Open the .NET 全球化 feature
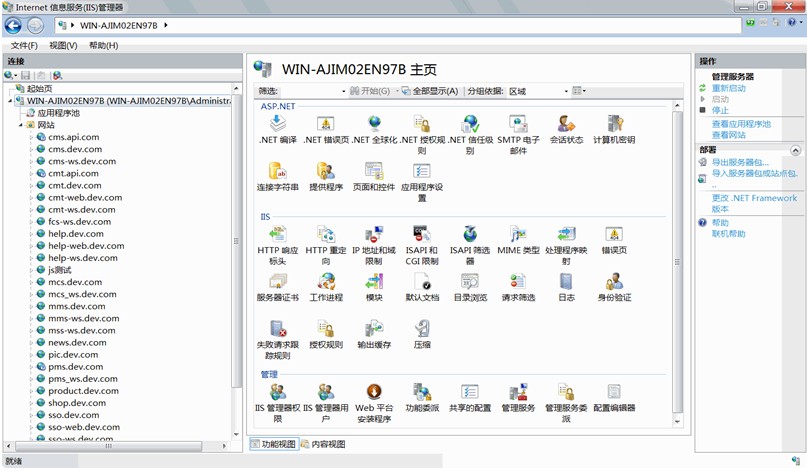The image size is (807, 471). coord(374,129)
